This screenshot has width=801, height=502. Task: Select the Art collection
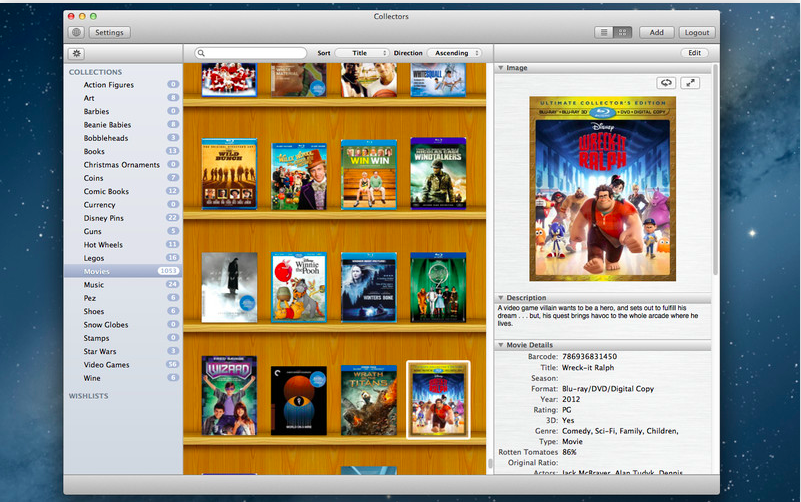pyautogui.click(x=123, y=98)
